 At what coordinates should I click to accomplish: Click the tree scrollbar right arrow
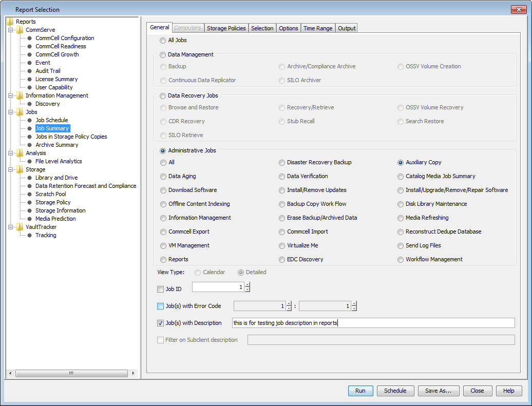tap(134, 374)
